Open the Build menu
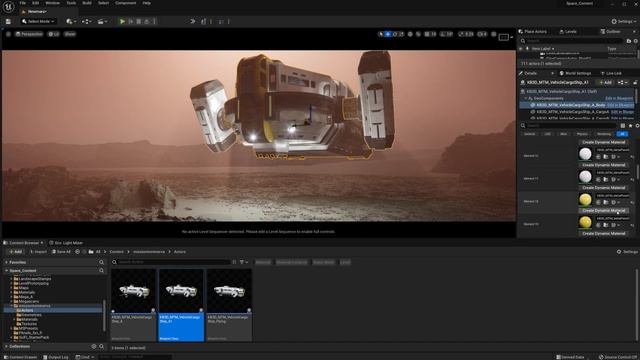Screen dimensions: 640x360 (87, 3)
